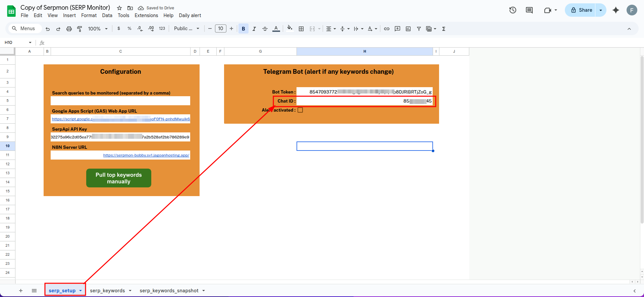Open the N8N Server URL link

(x=146, y=155)
